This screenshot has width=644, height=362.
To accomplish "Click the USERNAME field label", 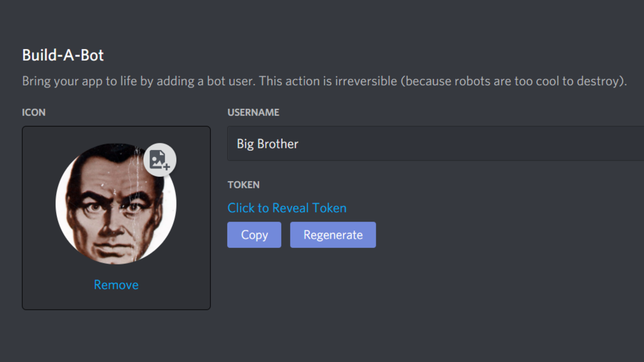I will (253, 112).
